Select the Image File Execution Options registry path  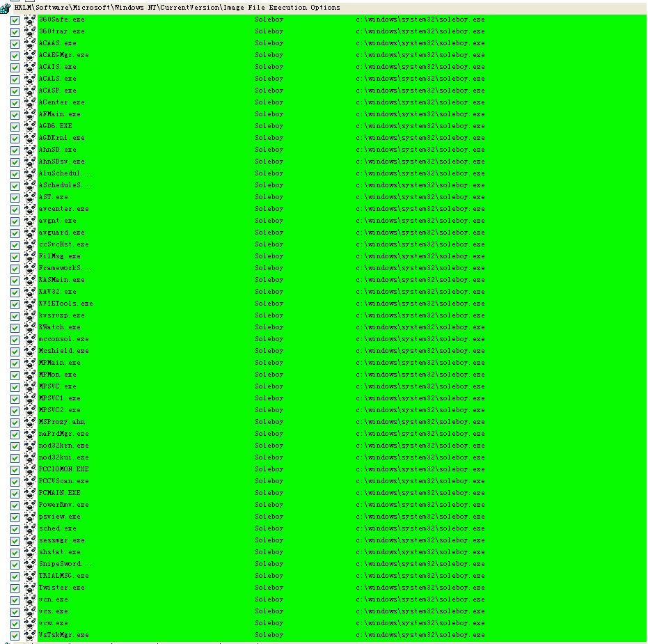(177, 8)
